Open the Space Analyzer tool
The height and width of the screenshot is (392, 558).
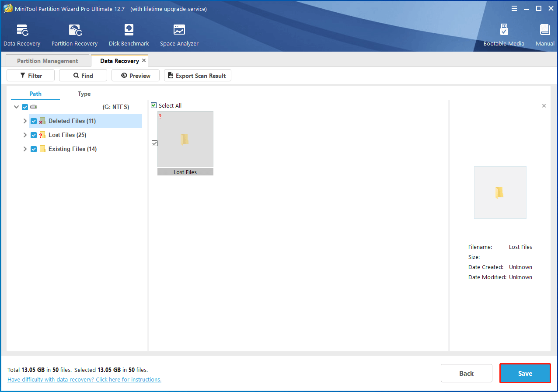pyautogui.click(x=179, y=30)
